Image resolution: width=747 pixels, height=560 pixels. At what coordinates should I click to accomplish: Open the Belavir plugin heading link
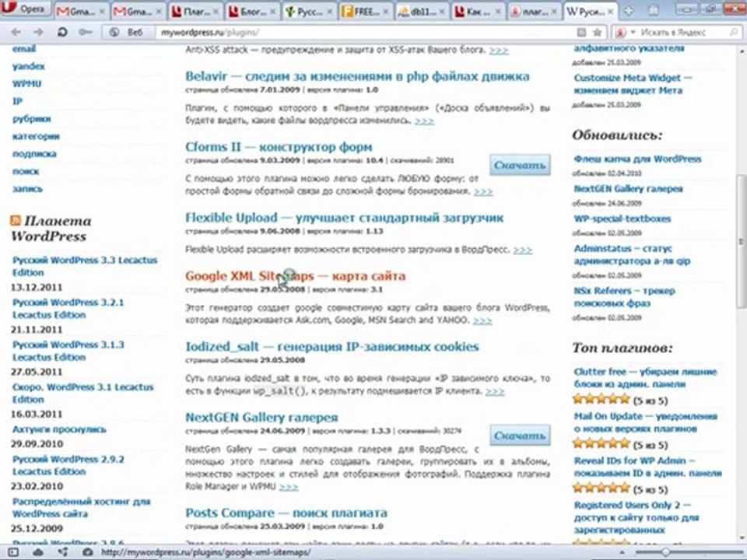coord(357,76)
